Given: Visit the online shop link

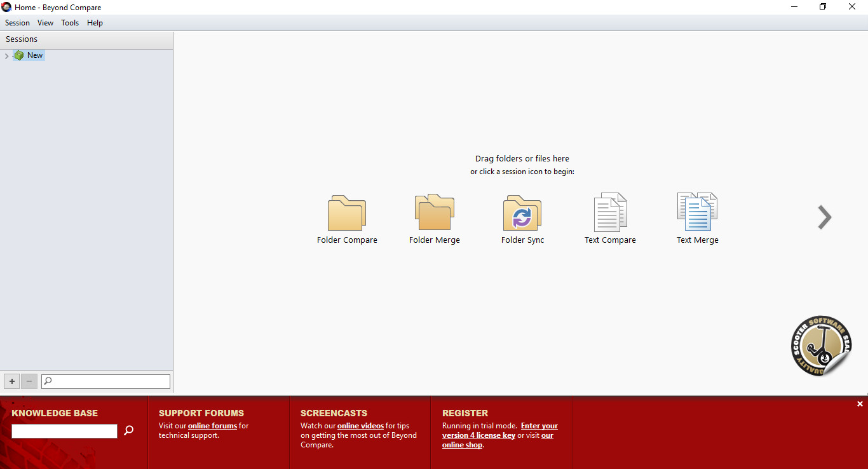Looking at the screenshot, I should coord(498,440).
